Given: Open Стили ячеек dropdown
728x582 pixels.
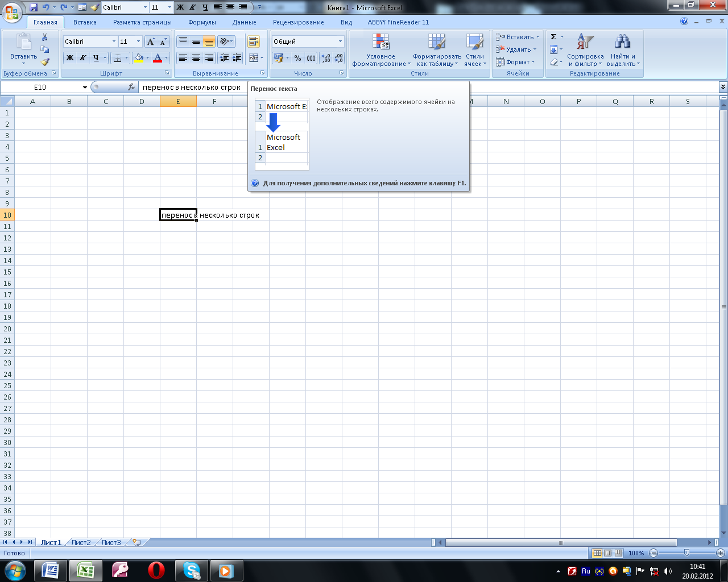Looking at the screenshot, I should coord(475,50).
